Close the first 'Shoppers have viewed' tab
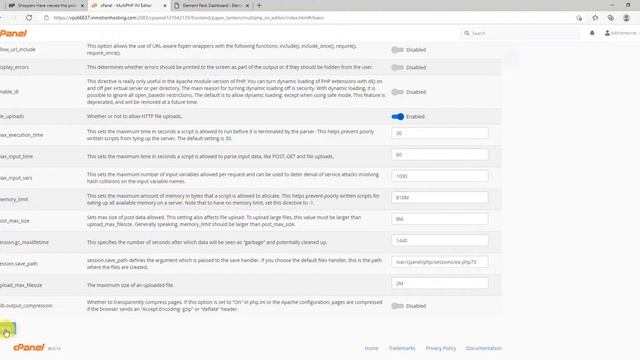The height and width of the screenshot is (360, 640). pos(82,6)
